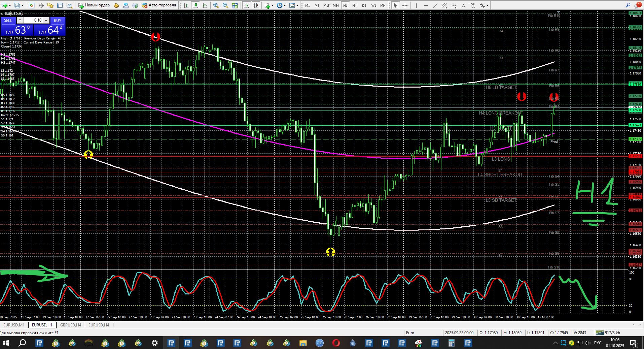
Task: Increase lot volume with up arrow
Action: (46, 20)
